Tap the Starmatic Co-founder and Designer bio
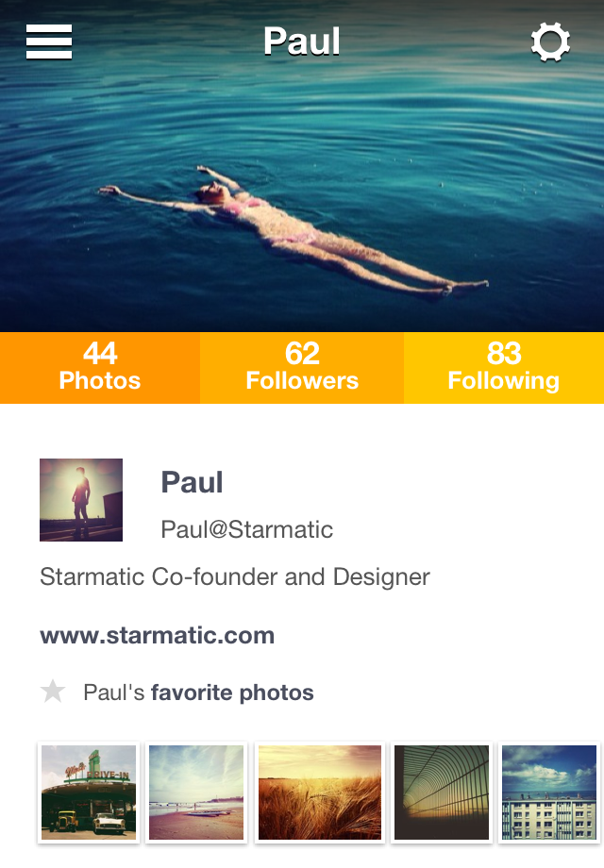This screenshot has width=604, height=868. click(235, 576)
